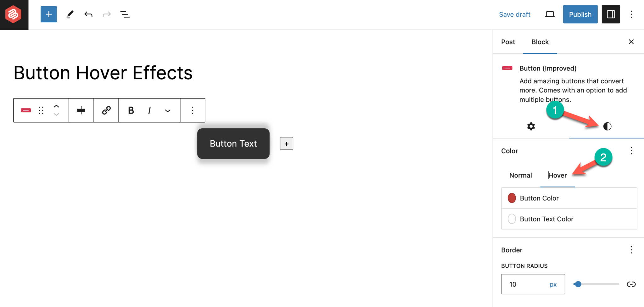Image resolution: width=644 pixels, height=307 pixels.
Task: Open the Document Overview list view icon
Action: click(125, 14)
